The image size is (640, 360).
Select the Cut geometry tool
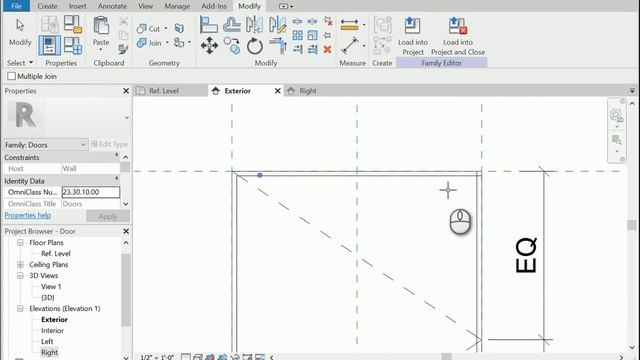point(149,29)
